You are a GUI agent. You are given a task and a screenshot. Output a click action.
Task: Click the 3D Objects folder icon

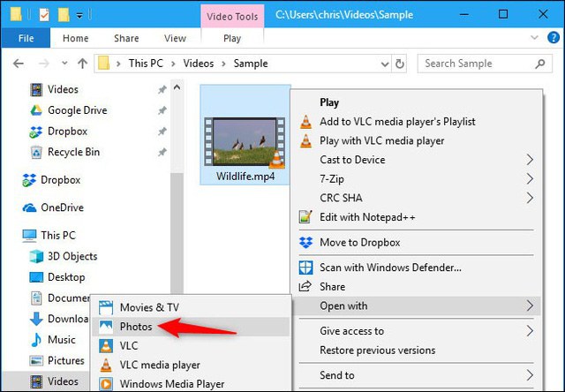36,256
